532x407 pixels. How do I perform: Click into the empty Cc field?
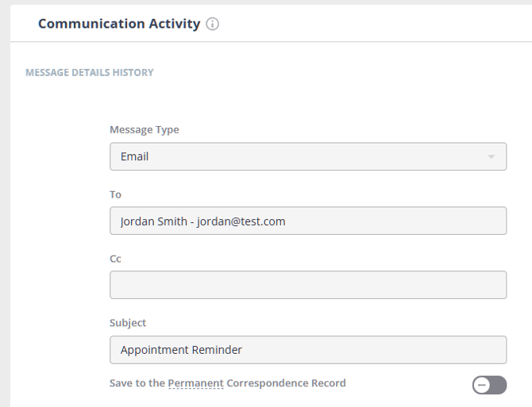[307, 285]
